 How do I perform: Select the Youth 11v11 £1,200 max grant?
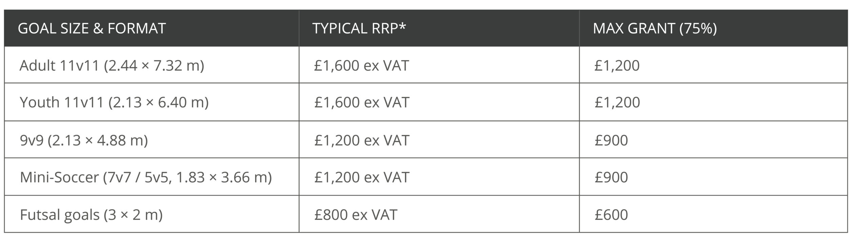pyautogui.click(x=617, y=102)
